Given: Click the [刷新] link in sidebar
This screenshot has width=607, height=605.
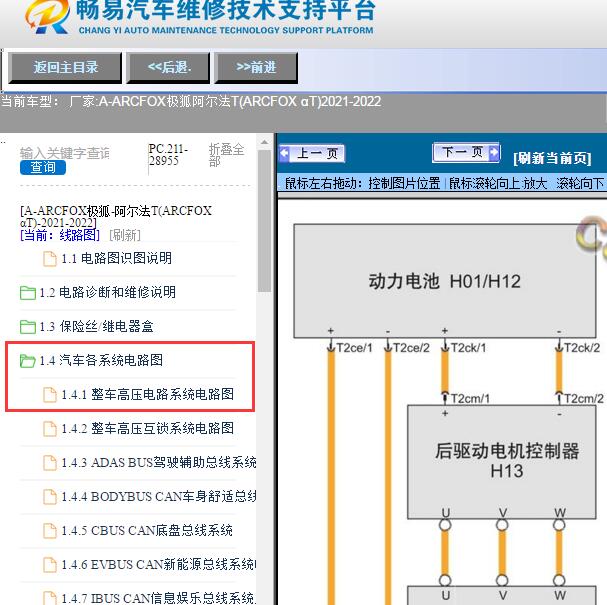Looking at the screenshot, I should click(x=125, y=235).
